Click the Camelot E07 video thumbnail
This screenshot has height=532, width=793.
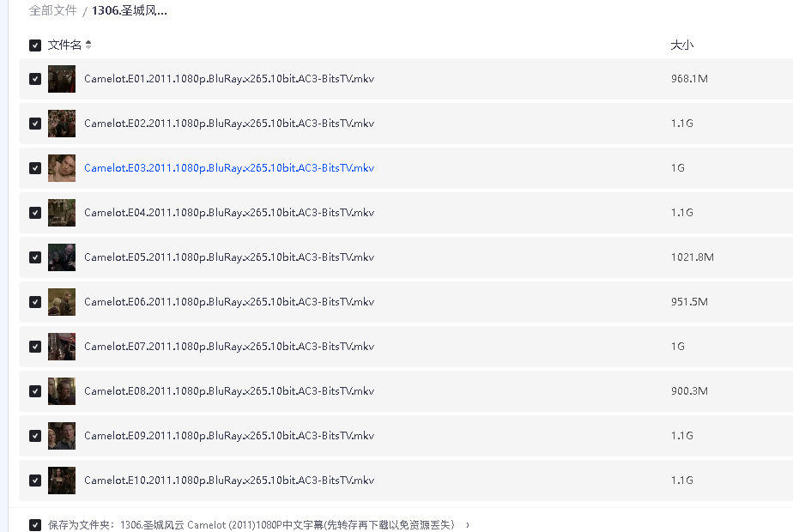coord(62,347)
